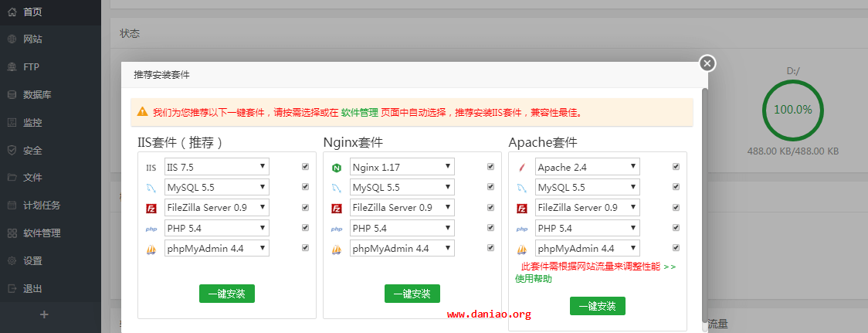Open the 使用帮助 link
Screen dimensions: 868x333
534,279
